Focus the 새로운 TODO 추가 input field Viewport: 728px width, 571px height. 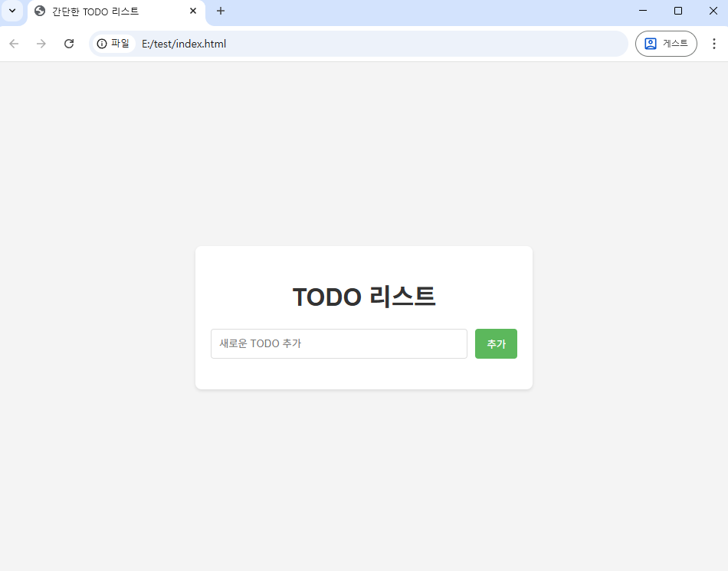(x=339, y=343)
